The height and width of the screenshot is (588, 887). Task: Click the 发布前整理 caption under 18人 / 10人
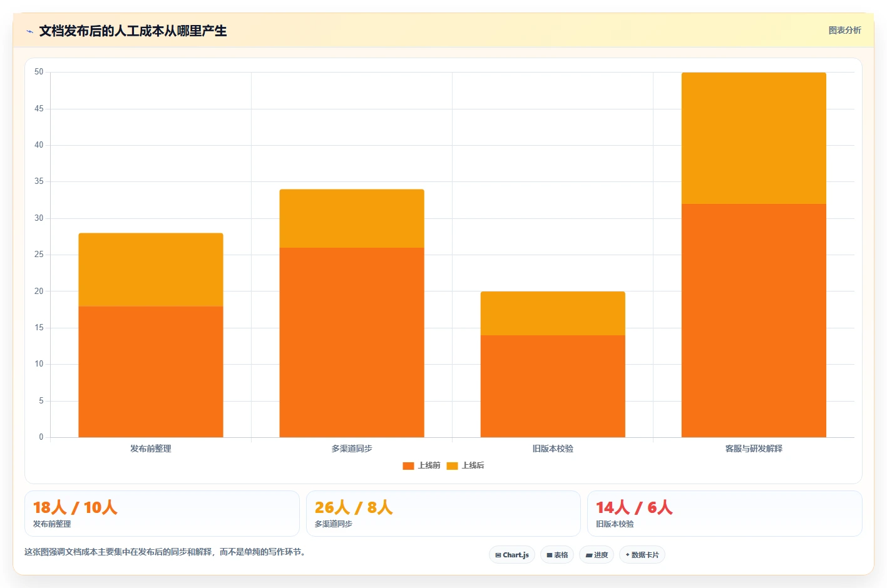coord(52,524)
